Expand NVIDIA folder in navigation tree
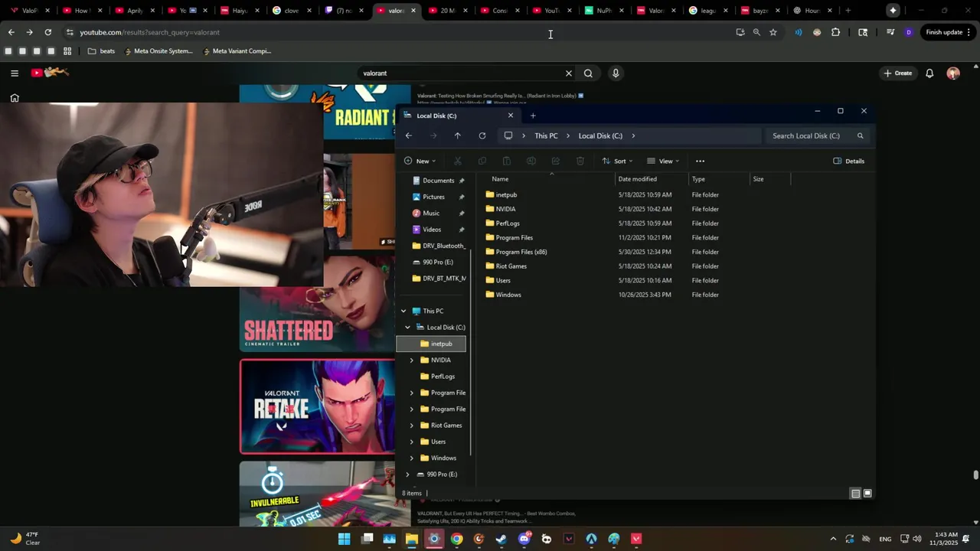 point(412,360)
